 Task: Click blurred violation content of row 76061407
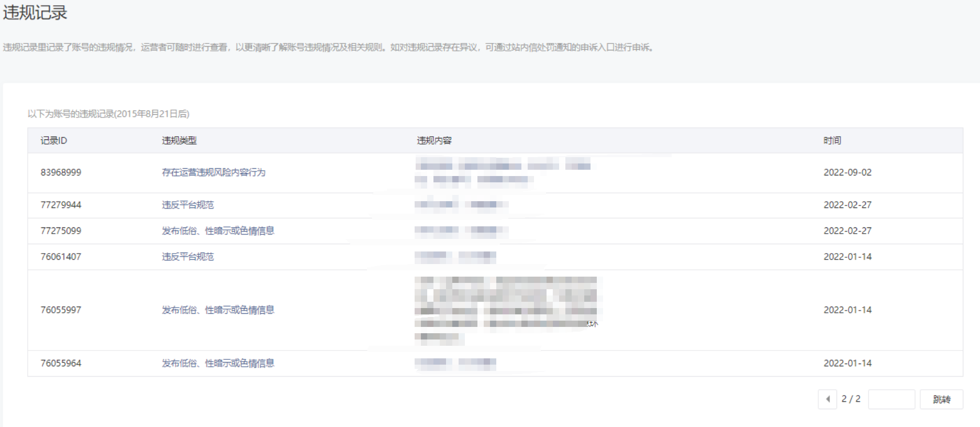pyautogui.click(x=455, y=257)
